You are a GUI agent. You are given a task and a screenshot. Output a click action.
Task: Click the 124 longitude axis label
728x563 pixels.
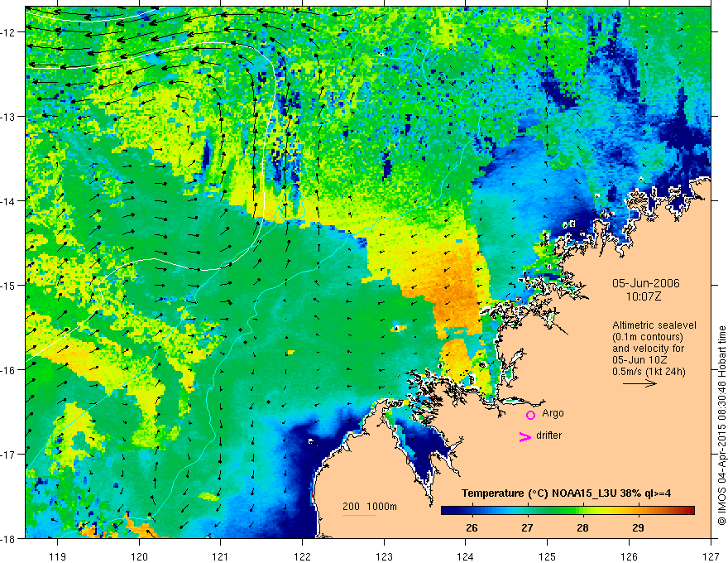466,556
